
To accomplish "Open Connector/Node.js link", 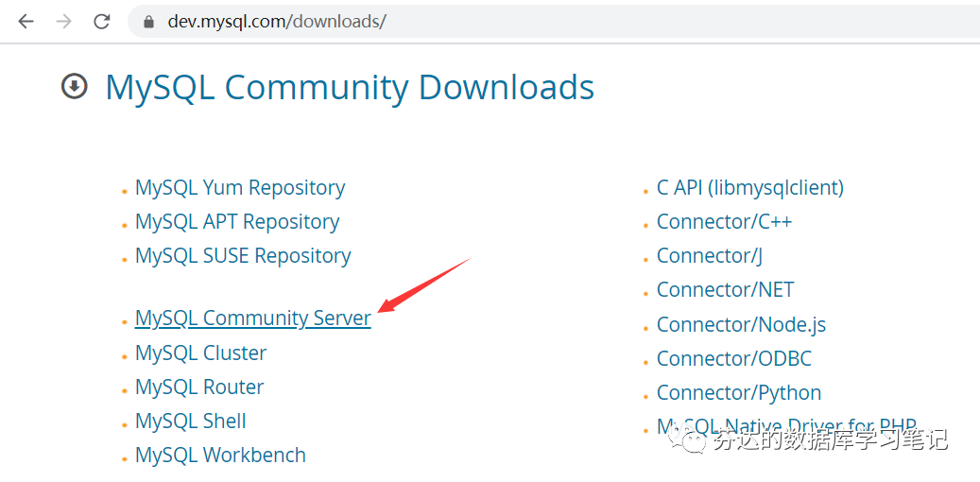I will [741, 324].
